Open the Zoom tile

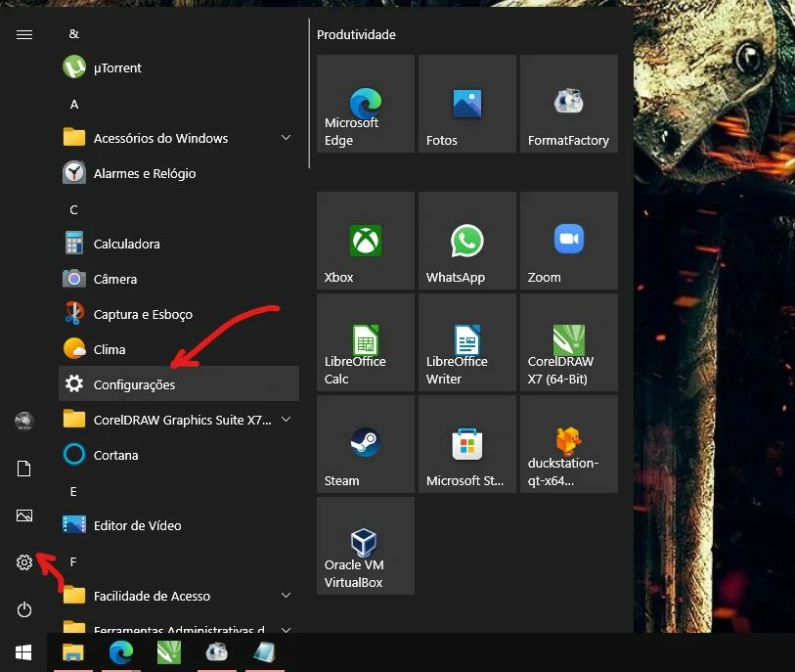click(x=569, y=241)
